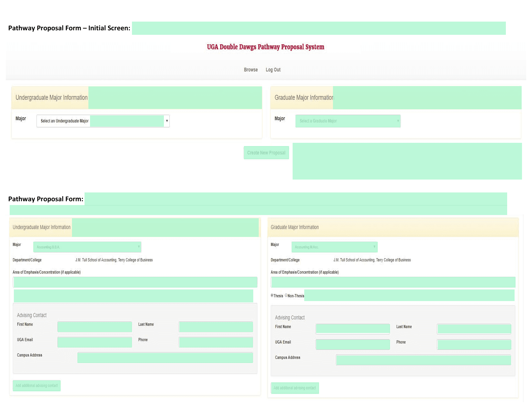
Task: Click Log Out in the navigation bar
Action: coord(273,70)
